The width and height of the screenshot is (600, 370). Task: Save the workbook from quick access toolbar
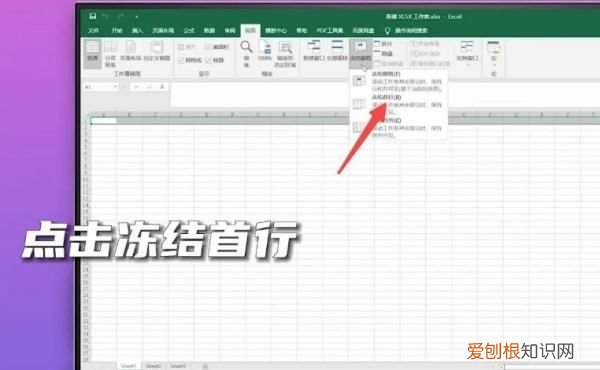(x=93, y=16)
